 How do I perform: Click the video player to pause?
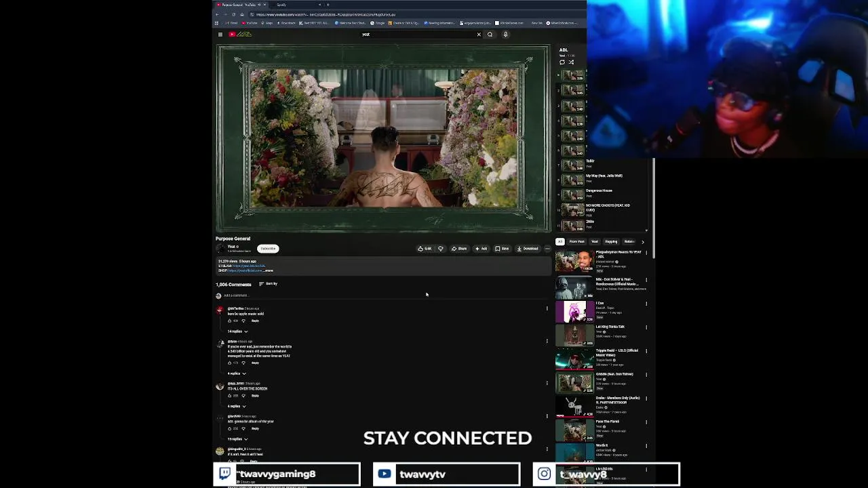point(383,139)
